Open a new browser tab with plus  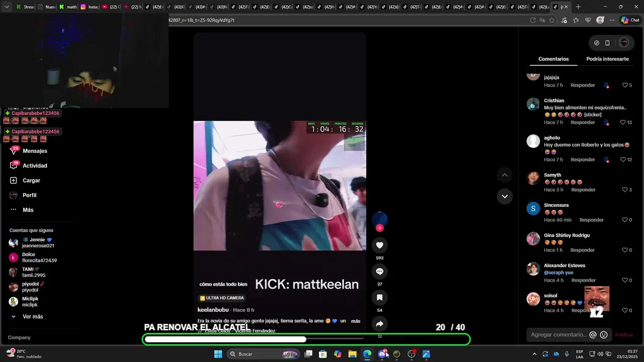578,7
